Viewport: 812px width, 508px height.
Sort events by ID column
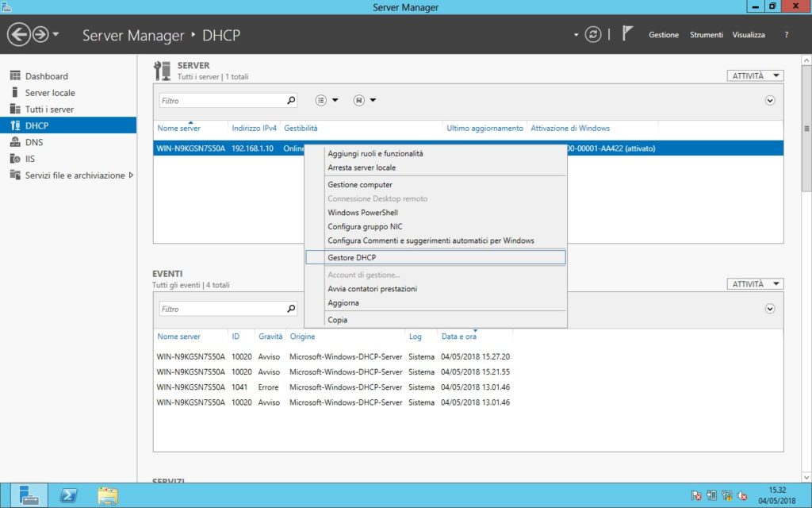pyautogui.click(x=236, y=337)
